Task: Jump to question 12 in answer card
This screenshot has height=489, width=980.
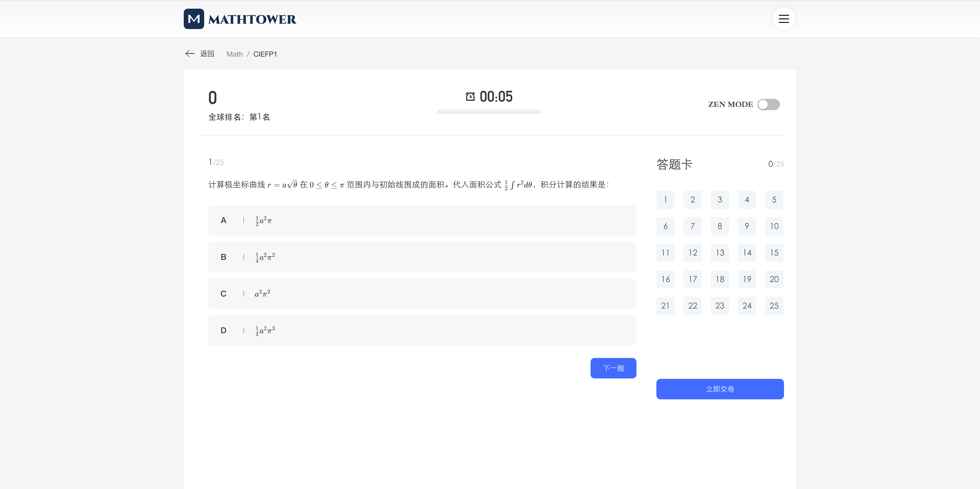Action: click(692, 253)
